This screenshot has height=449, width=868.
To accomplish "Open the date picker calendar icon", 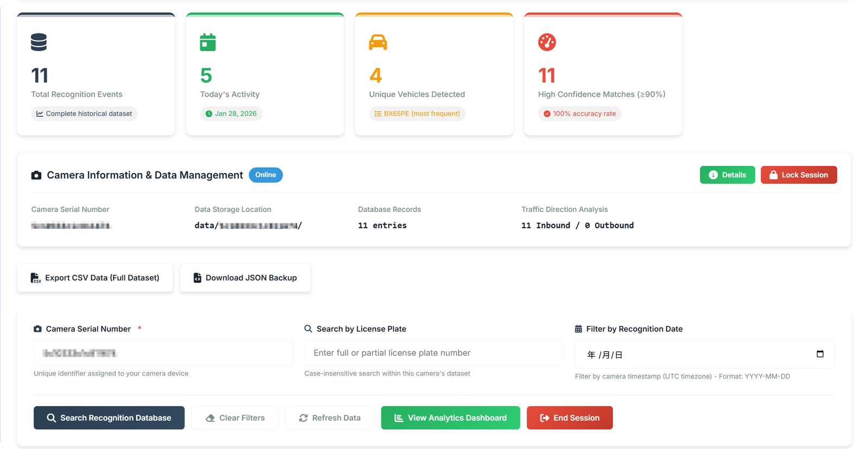I will (820, 354).
